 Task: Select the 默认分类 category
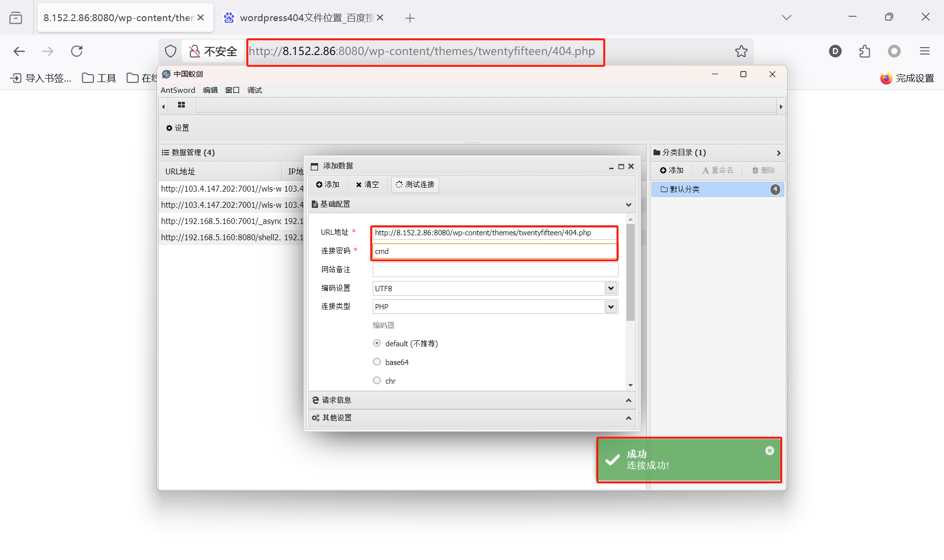(717, 189)
